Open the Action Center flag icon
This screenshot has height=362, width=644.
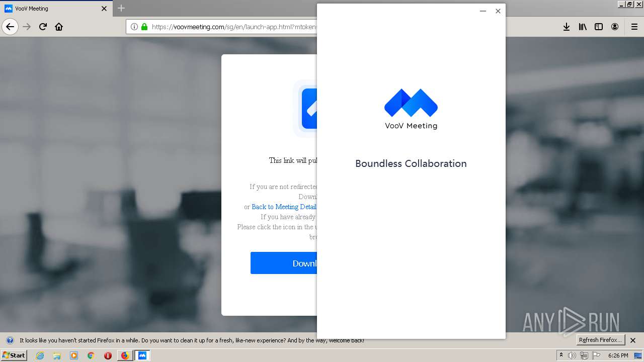[596, 355]
